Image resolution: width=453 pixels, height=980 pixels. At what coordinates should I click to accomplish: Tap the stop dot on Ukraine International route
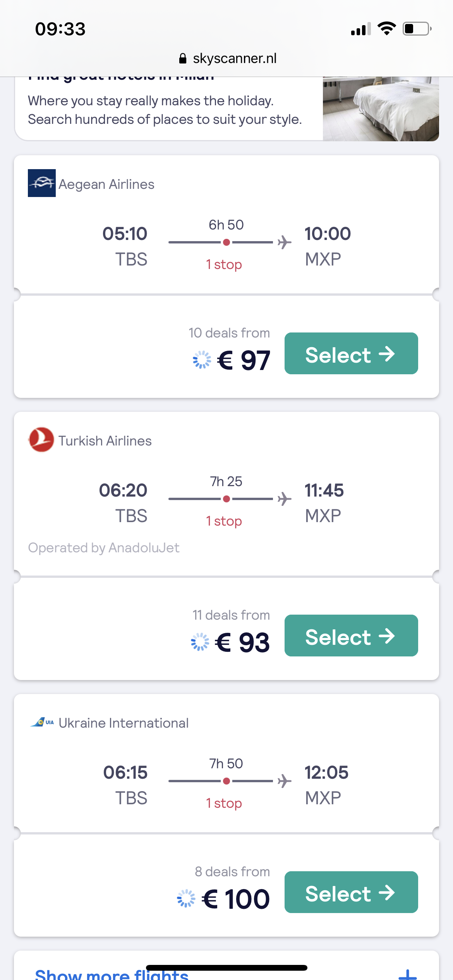pyautogui.click(x=226, y=781)
